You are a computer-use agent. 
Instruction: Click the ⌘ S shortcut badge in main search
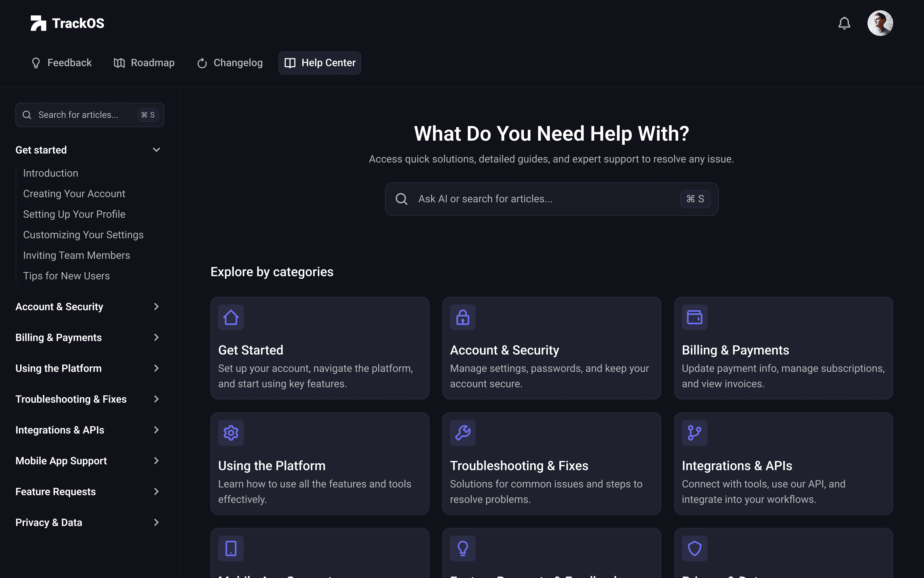pos(695,199)
